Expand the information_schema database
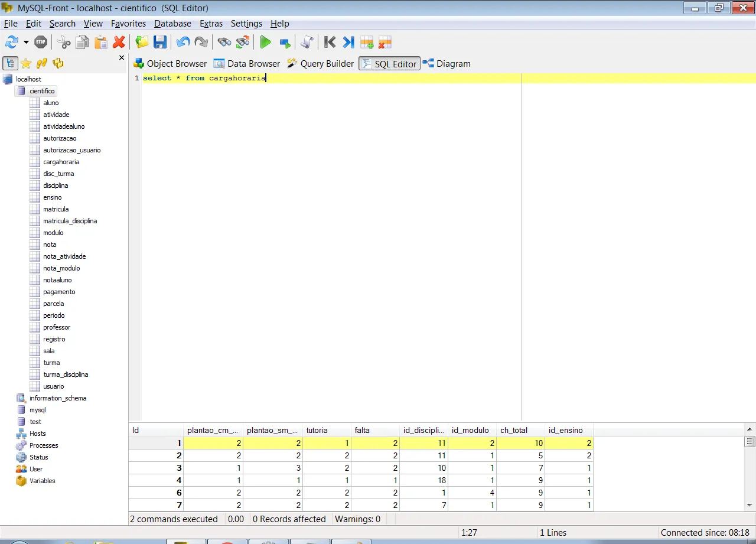 tap(57, 398)
